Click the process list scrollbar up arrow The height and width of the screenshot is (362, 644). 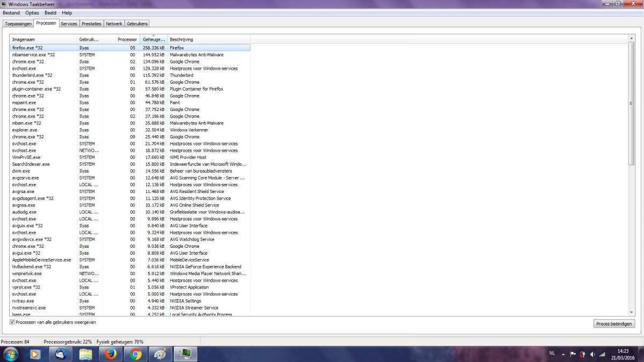click(631, 39)
